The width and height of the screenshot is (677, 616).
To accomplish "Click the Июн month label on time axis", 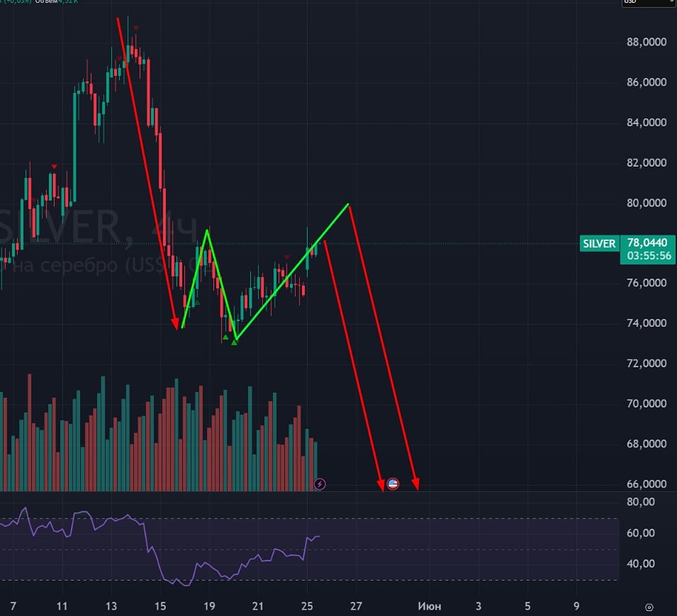I will tap(430, 606).
